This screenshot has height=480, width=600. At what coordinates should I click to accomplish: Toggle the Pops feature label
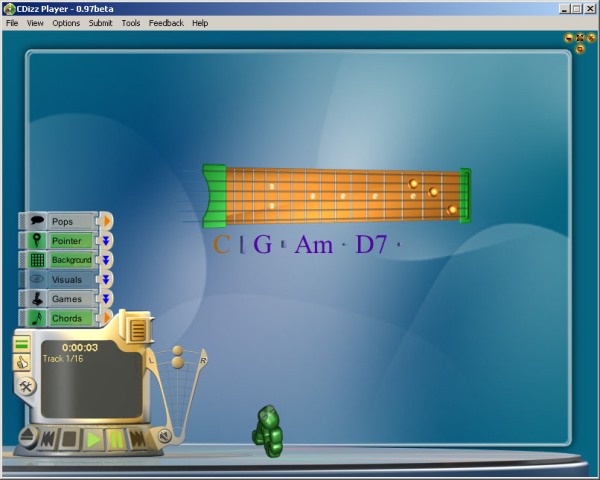(70, 222)
